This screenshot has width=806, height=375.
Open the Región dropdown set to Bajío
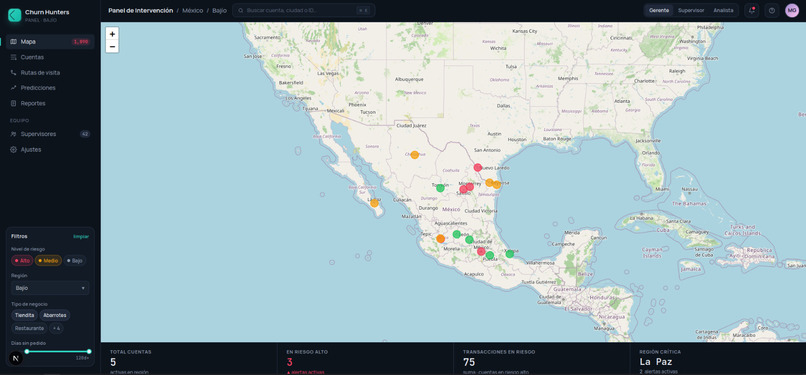(50, 288)
